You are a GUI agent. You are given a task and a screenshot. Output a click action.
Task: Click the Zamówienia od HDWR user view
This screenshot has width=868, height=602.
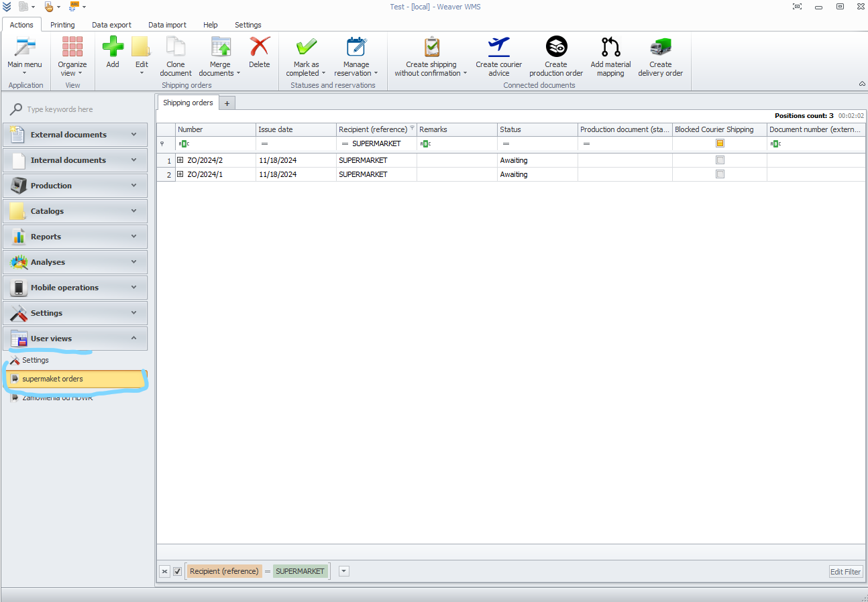pos(57,398)
